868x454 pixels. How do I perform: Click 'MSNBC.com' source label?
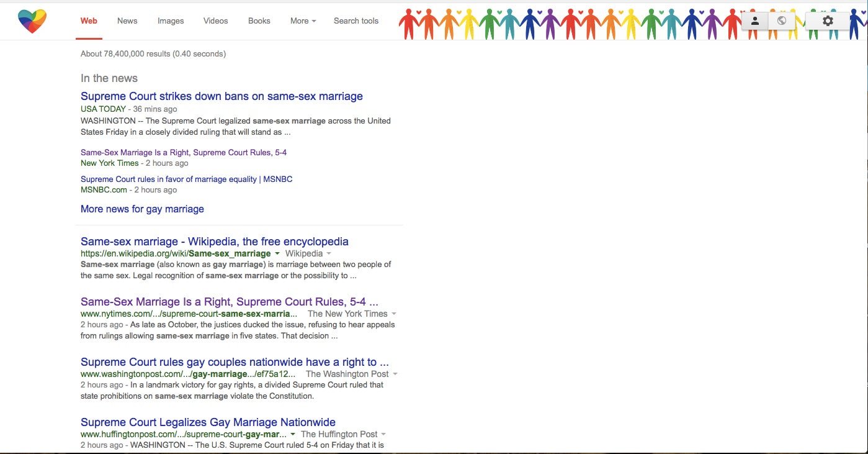[x=104, y=189]
